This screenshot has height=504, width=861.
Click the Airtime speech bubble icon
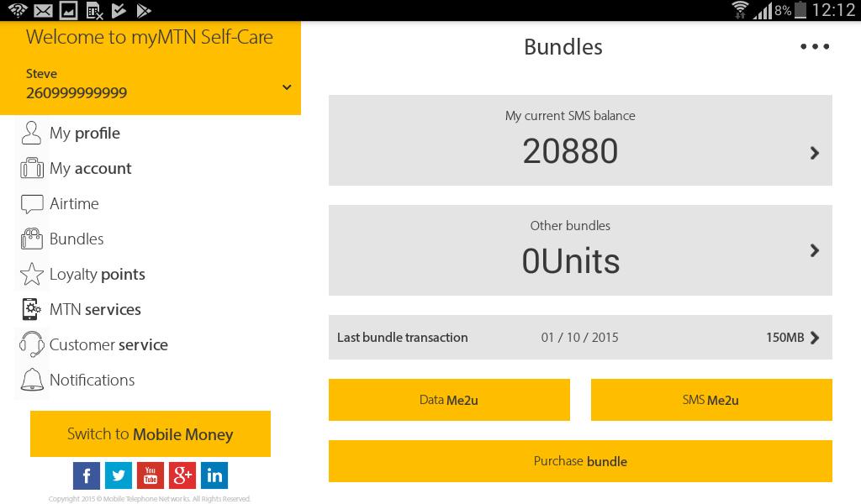(31, 202)
